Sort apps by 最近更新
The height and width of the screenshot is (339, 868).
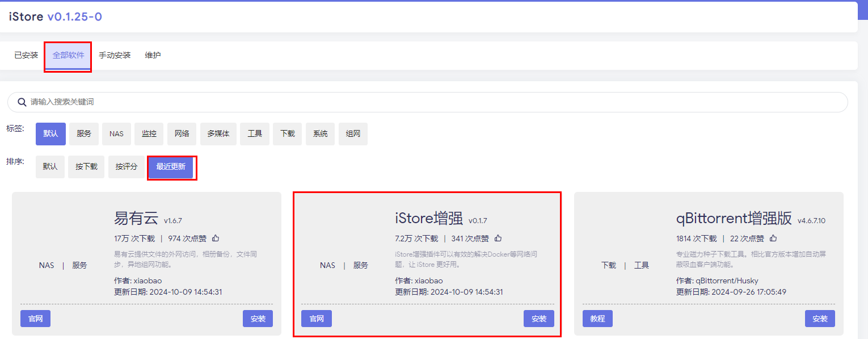click(171, 167)
